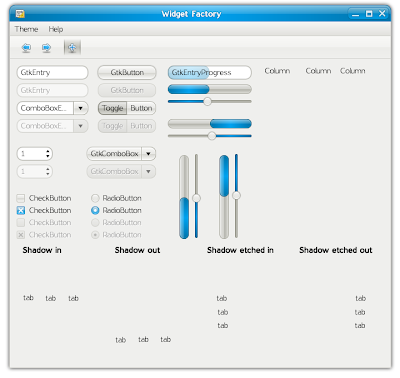
Task: Select third tab under Shadow in
Action: click(73, 298)
